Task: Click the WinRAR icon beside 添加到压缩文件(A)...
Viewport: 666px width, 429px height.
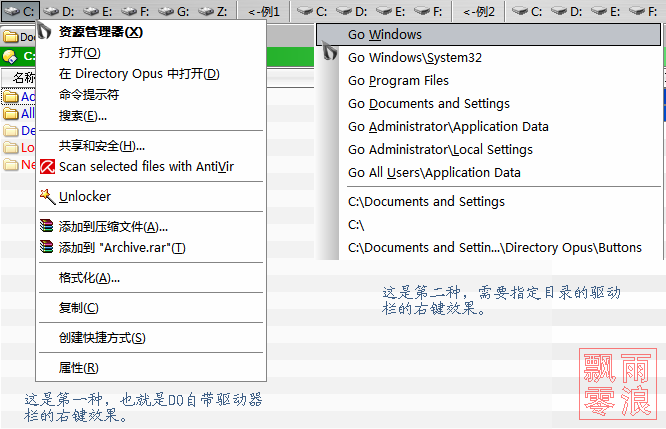Action: (47, 226)
